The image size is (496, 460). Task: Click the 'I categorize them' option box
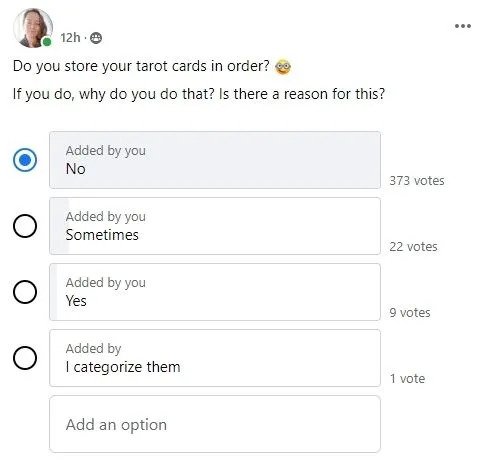[x=215, y=358]
